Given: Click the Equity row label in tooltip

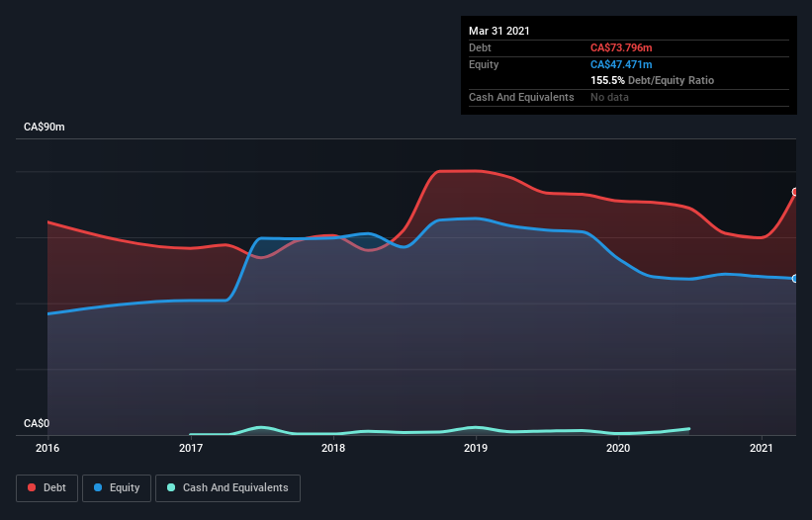Looking at the screenshot, I should coord(484,64).
